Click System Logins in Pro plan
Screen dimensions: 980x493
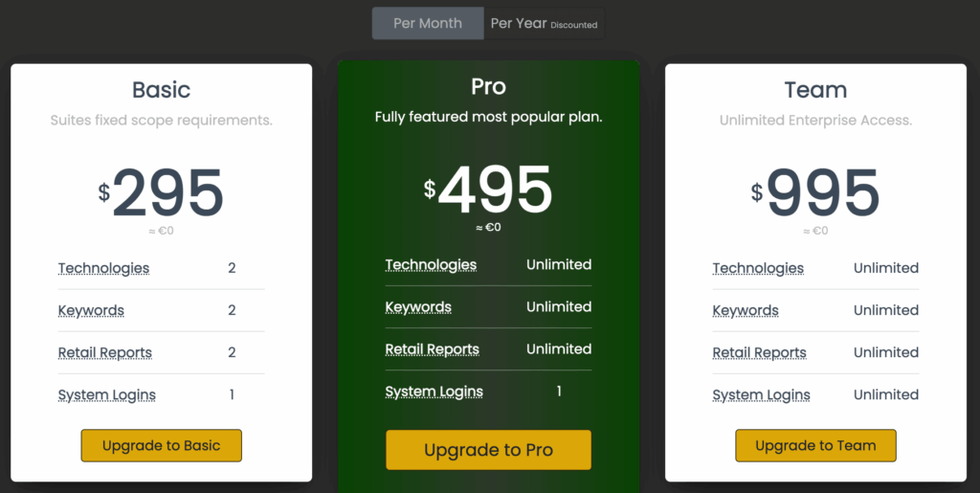[434, 392]
